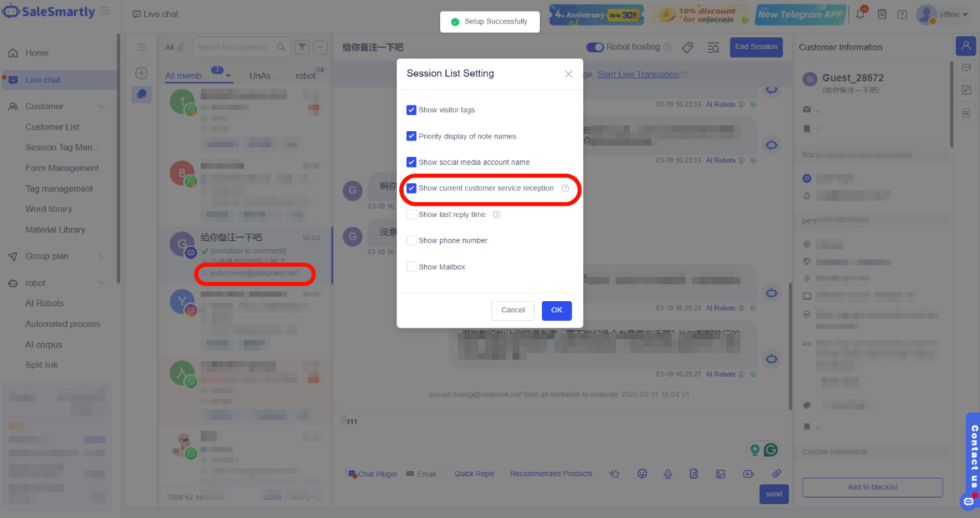Open help for customer service reception
980x518 pixels.
coord(565,188)
